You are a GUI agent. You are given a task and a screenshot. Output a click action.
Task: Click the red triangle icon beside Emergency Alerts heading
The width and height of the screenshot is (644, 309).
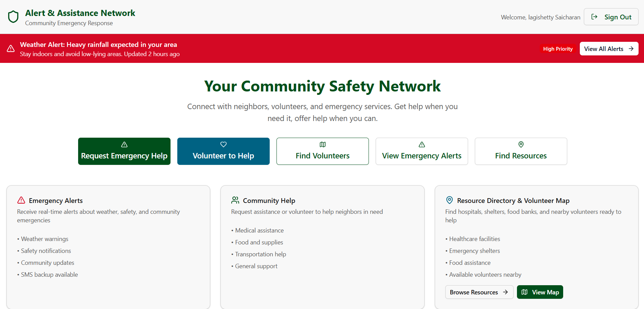[x=21, y=200]
